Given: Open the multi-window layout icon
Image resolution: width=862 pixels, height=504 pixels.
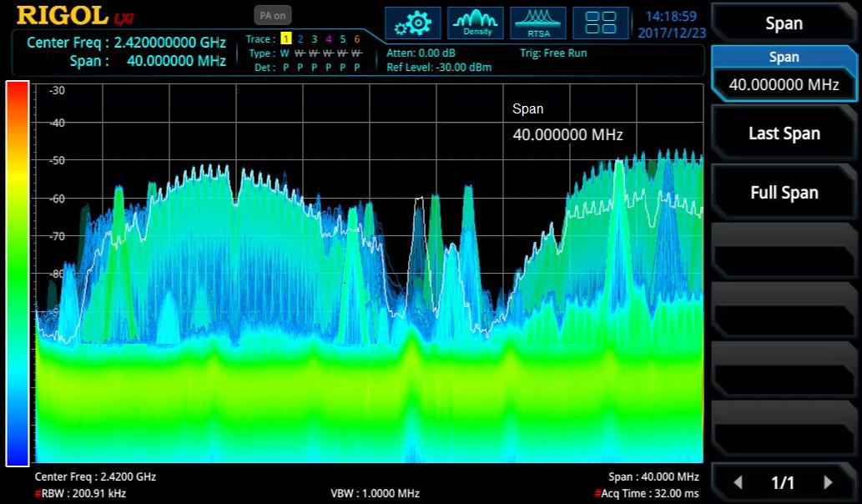Looking at the screenshot, I should tap(601, 23).
